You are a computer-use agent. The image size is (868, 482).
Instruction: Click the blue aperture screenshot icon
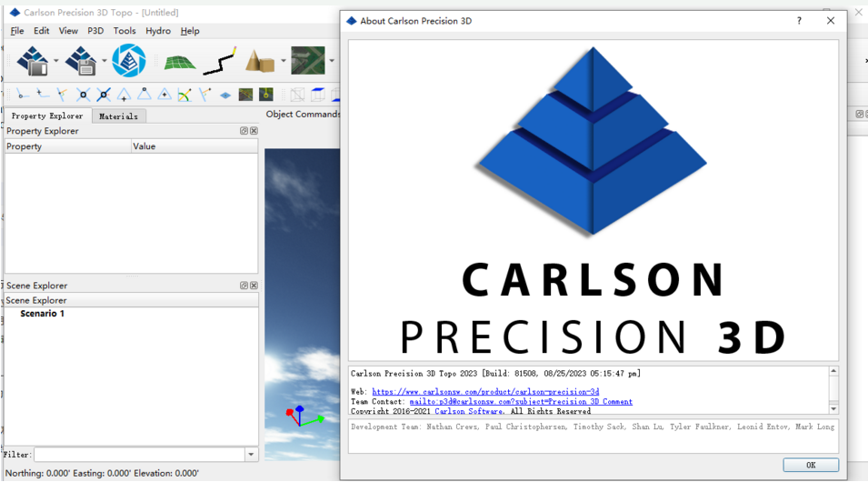[x=129, y=60]
